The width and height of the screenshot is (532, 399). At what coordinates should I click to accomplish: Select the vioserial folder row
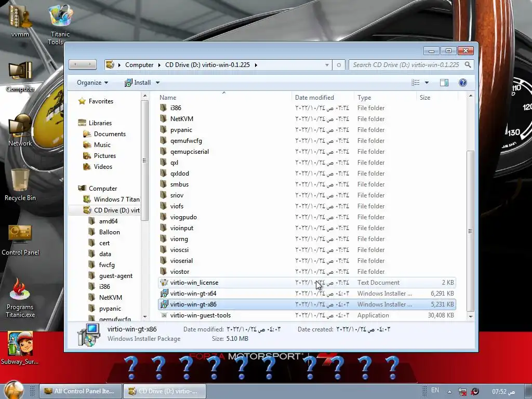[307, 261]
